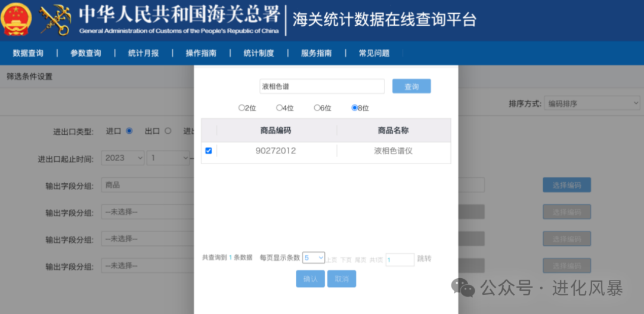The width and height of the screenshot is (644, 314).
Task: Click the 下页 pagination link
Action: pyautogui.click(x=346, y=260)
